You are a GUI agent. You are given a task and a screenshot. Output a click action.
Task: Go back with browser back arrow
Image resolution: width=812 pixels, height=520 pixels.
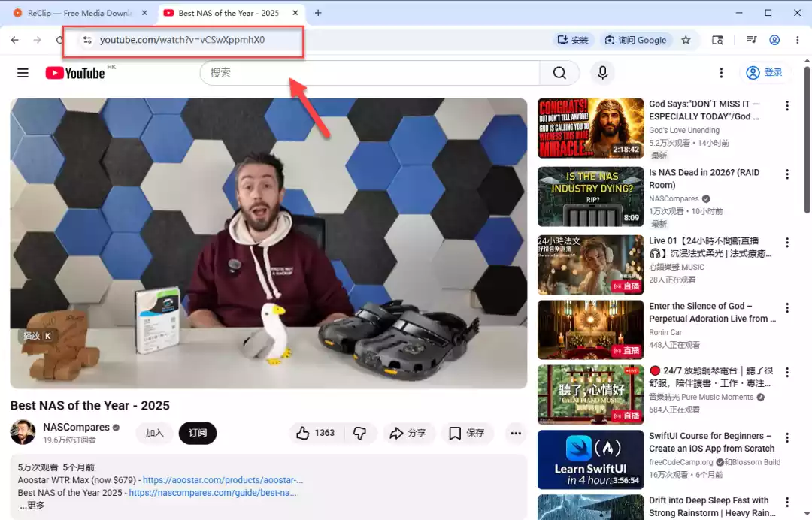(x=14, y=40)
